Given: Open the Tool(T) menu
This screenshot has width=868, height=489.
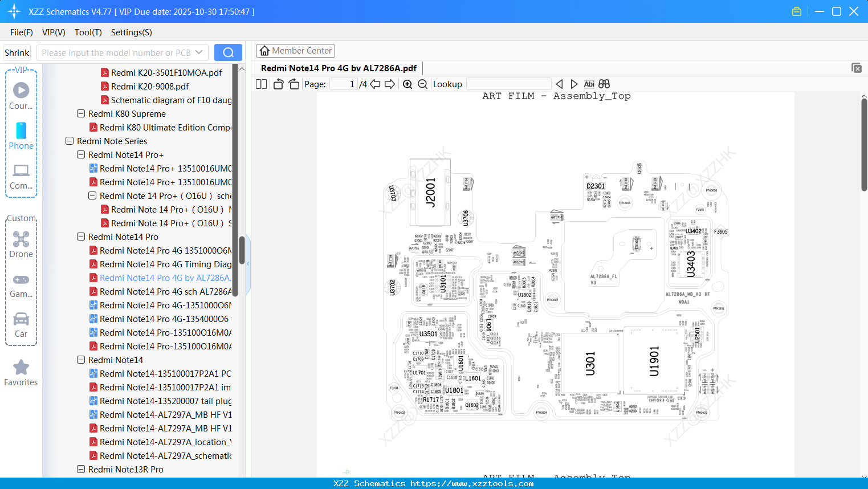Looking at the screenshot, I should [88, 32].
